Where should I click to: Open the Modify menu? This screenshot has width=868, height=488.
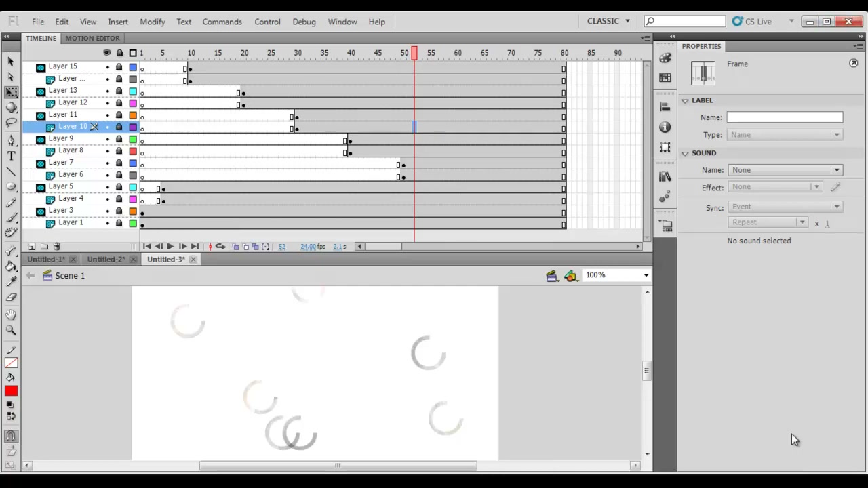(x=153, y=22)
